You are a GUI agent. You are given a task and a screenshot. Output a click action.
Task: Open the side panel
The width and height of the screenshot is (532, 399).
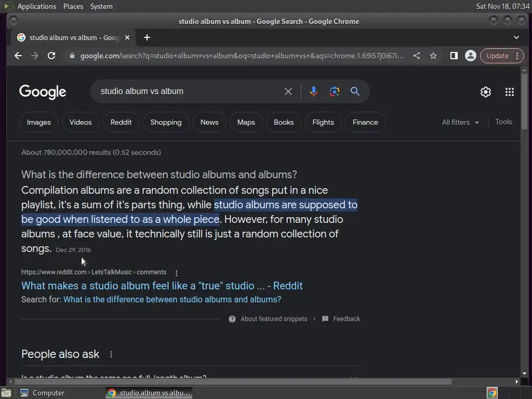point(454,56)
